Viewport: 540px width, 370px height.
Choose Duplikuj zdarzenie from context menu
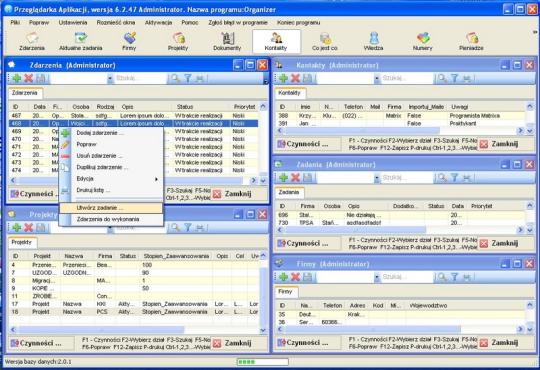pyautogui.click(x=111, y=167)
